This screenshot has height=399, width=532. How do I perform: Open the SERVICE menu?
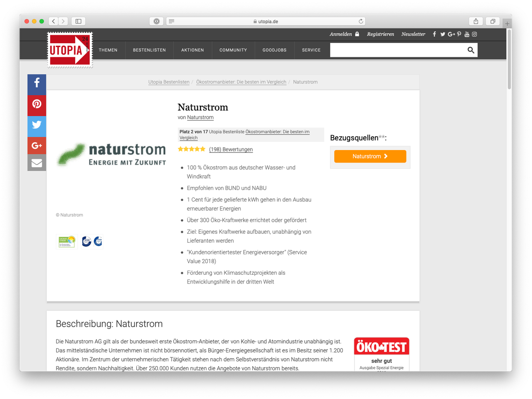click(311, 50)
